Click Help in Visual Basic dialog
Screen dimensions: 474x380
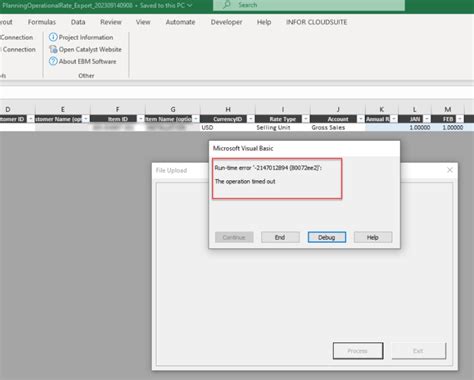pos(373,237)
